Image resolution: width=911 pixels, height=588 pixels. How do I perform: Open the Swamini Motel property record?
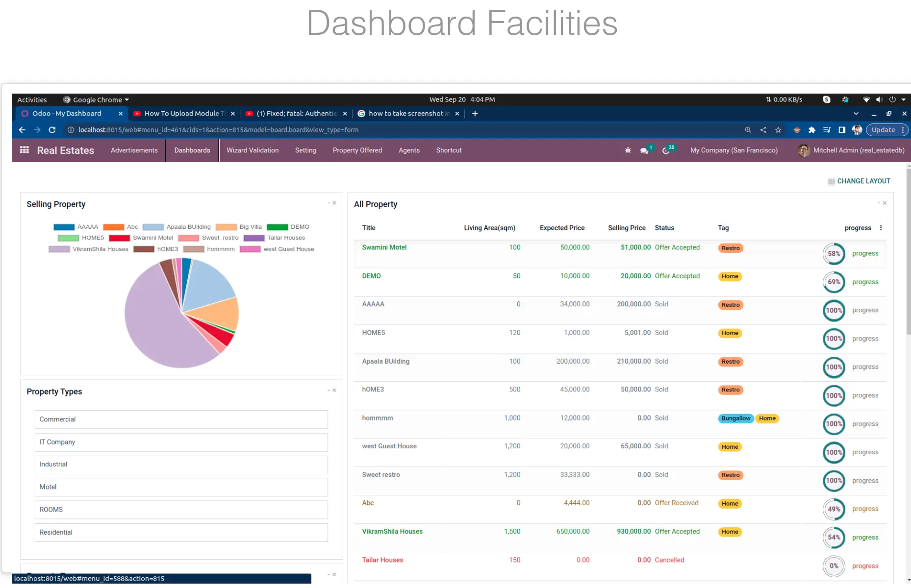point(384,247)
